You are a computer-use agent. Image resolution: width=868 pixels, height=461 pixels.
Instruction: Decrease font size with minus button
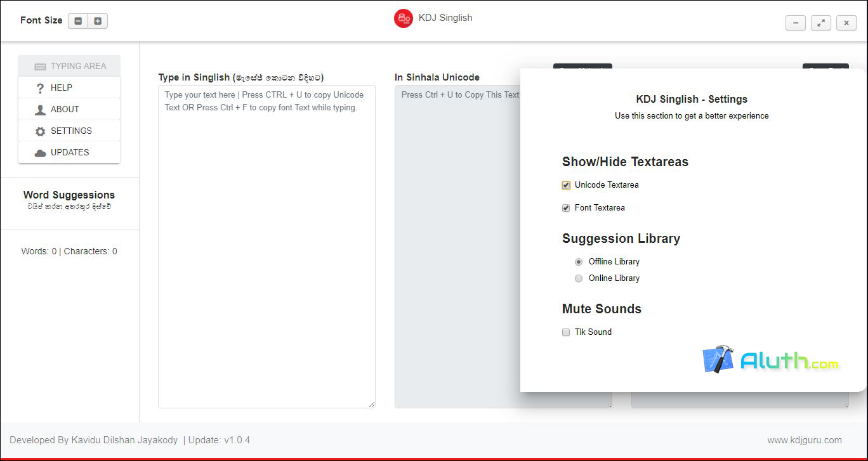pyautogui.click(x=78, y=21)
